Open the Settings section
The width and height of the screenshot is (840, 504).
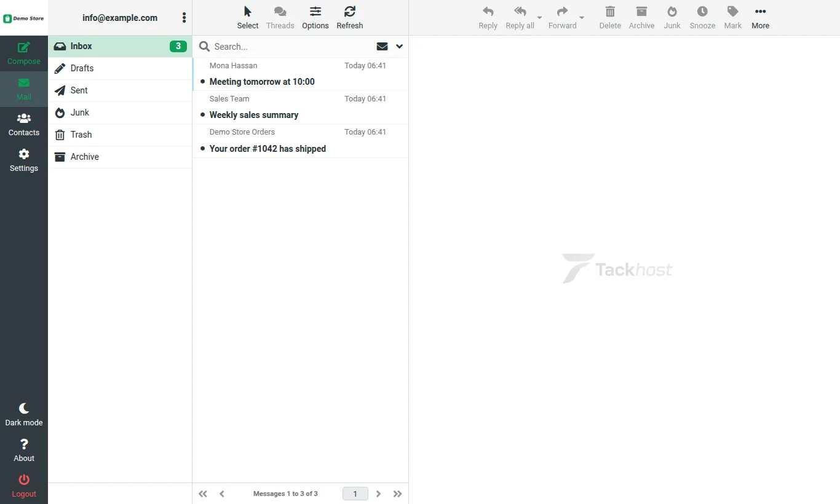[24, 160]
